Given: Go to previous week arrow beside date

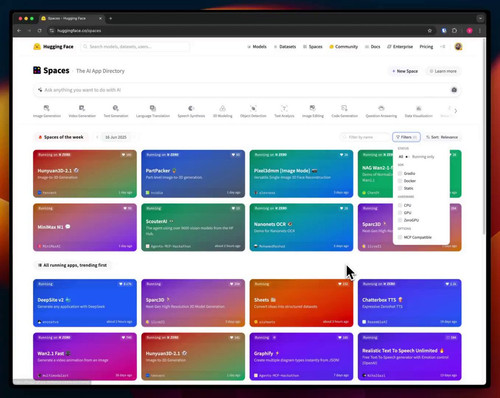Looking at the screenshot, I should click(97, 137).
